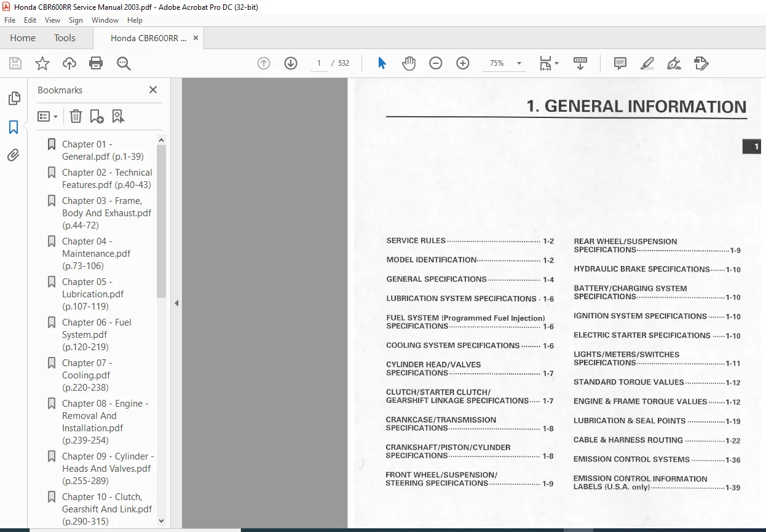Click SERVICE RULES contents entry
The width and height of the screenshot is (766, 532).
coord(470,241)
